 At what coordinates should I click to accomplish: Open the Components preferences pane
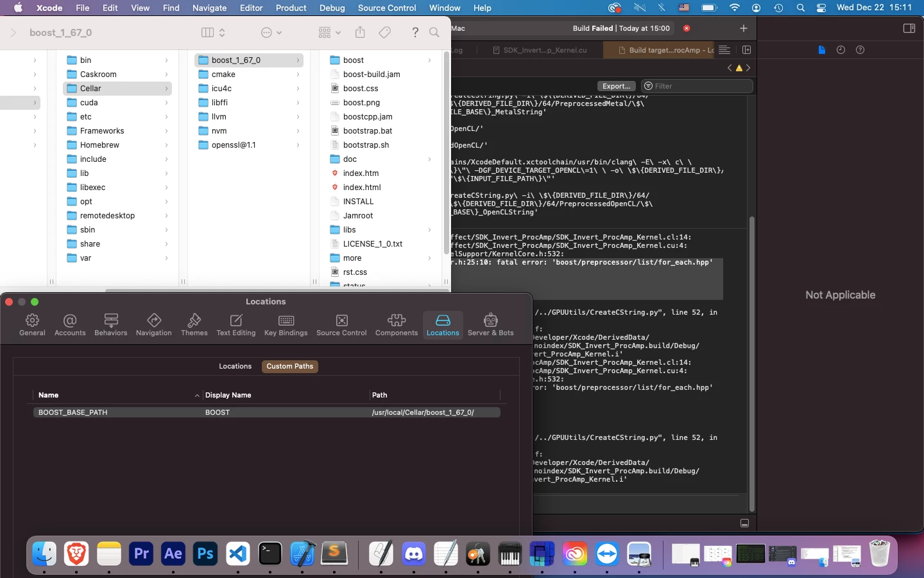pos(397,325)
